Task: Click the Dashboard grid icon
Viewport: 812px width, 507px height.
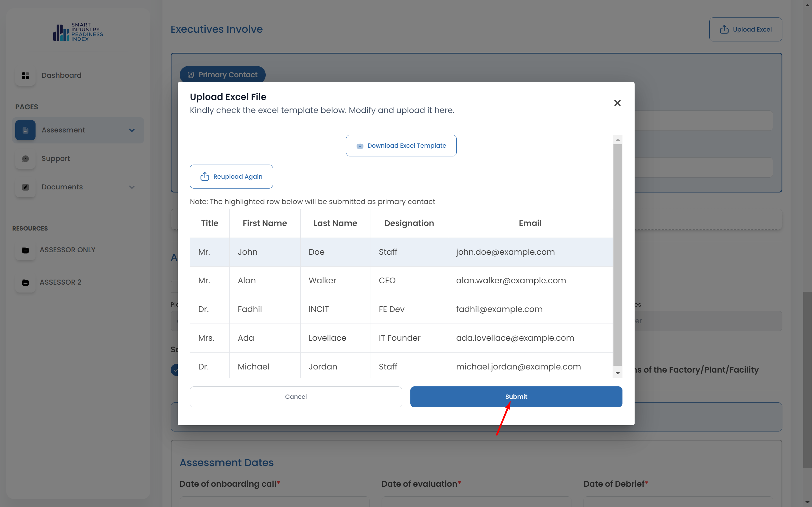Action: tap(25, 76)
